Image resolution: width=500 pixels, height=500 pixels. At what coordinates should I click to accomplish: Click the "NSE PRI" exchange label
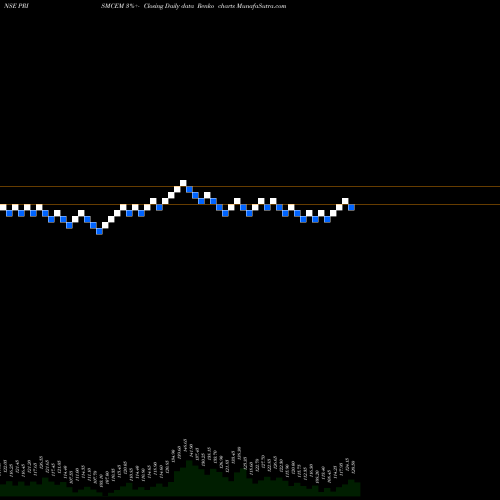pos(17,6)
